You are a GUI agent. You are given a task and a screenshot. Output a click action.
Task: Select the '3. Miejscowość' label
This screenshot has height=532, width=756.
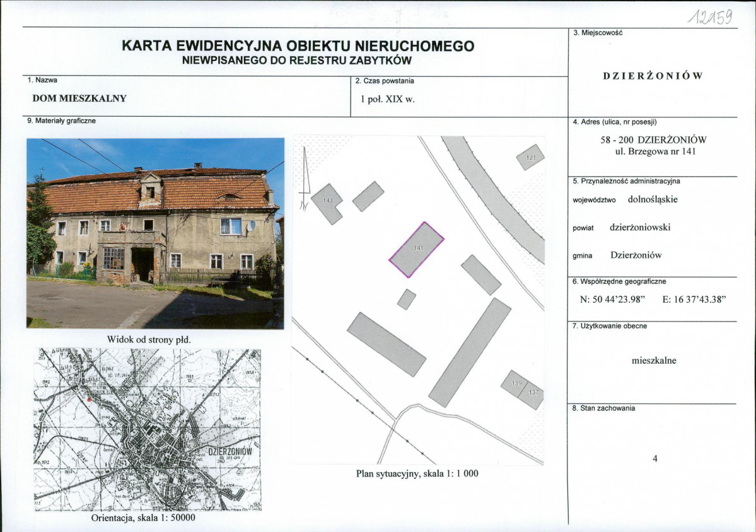(598, 33)
